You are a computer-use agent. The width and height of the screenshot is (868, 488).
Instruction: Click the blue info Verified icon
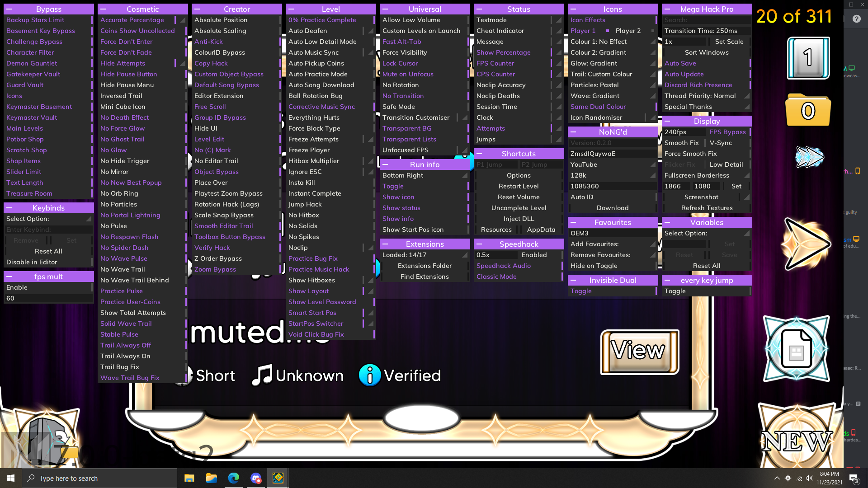369,375
